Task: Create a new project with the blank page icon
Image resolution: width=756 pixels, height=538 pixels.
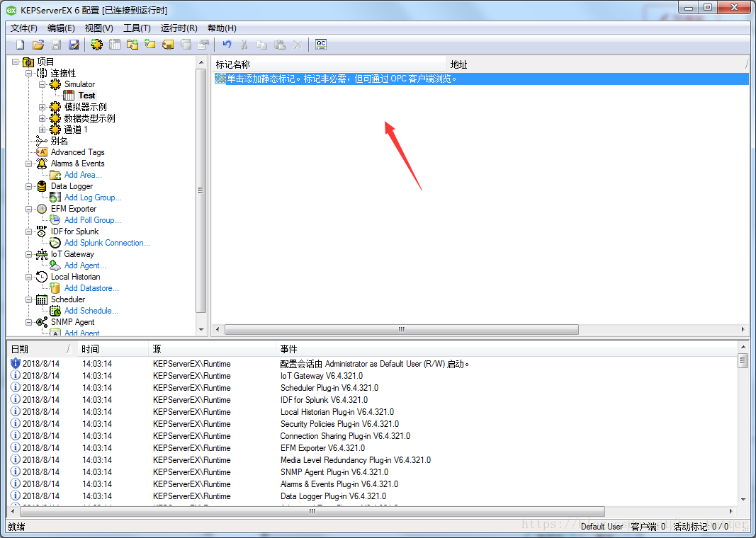Action: (21, 45)
